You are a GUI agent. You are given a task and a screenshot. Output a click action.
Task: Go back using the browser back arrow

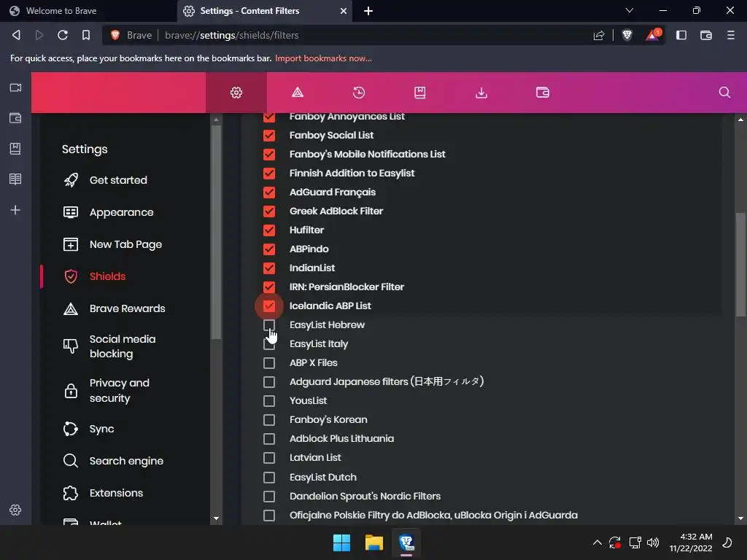coord(16,35)
